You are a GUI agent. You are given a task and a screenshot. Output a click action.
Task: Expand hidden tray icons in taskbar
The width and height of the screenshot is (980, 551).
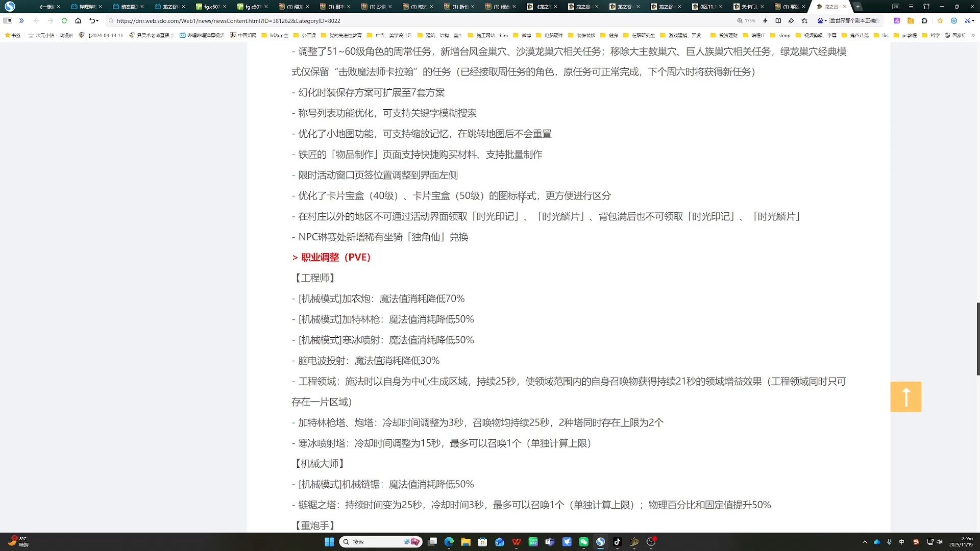865,542
